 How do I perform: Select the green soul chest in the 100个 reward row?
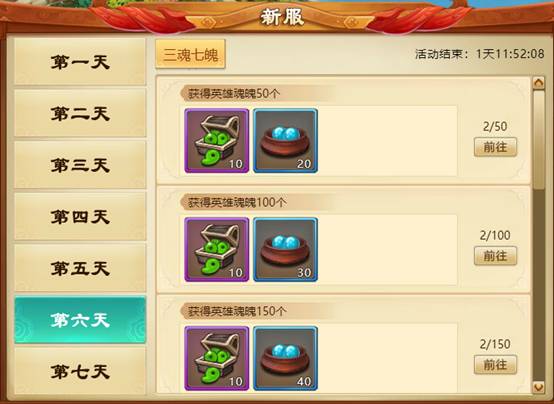[x=217, y=250]
